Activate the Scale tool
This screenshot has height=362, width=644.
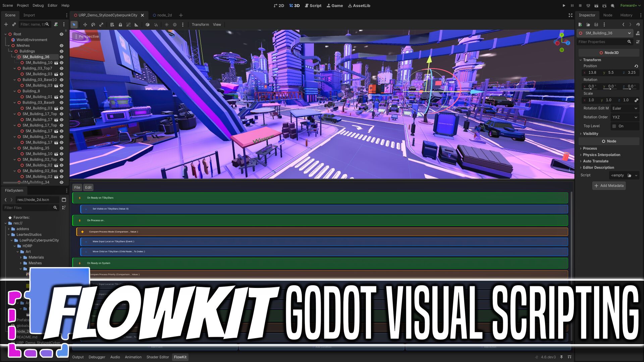(x=101, y=24)
